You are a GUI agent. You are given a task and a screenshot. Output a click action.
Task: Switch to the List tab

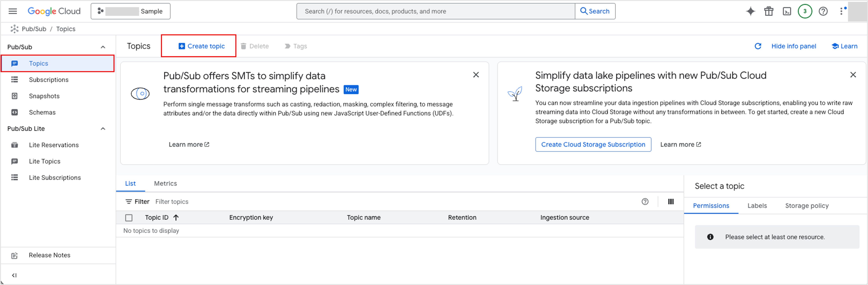(x=130, y=184)
